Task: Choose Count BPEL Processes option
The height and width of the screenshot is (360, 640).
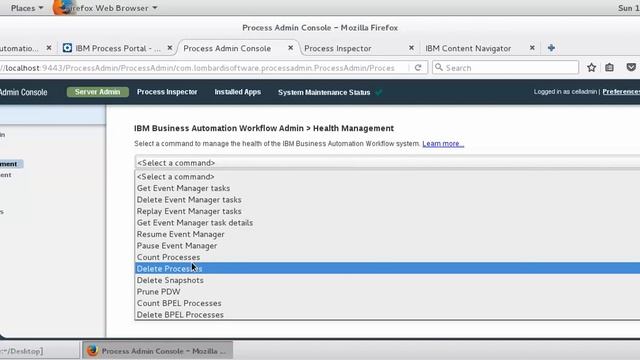Action: click(387, 303)
